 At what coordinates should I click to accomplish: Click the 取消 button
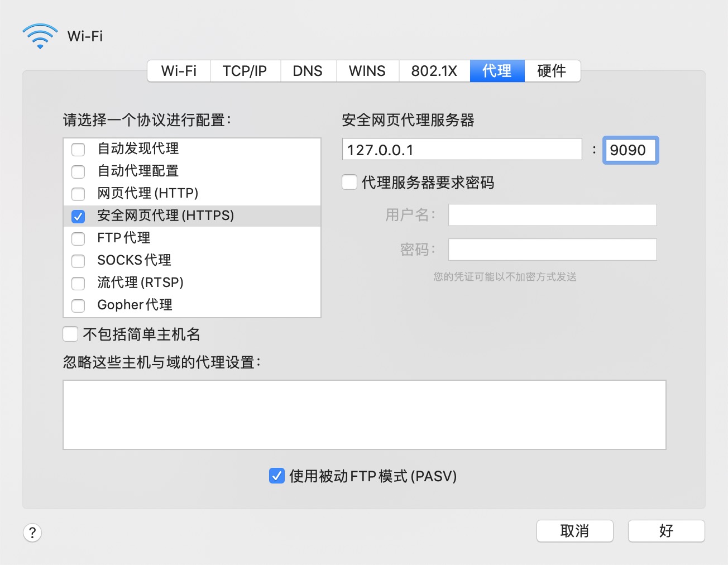click(575, 531)
